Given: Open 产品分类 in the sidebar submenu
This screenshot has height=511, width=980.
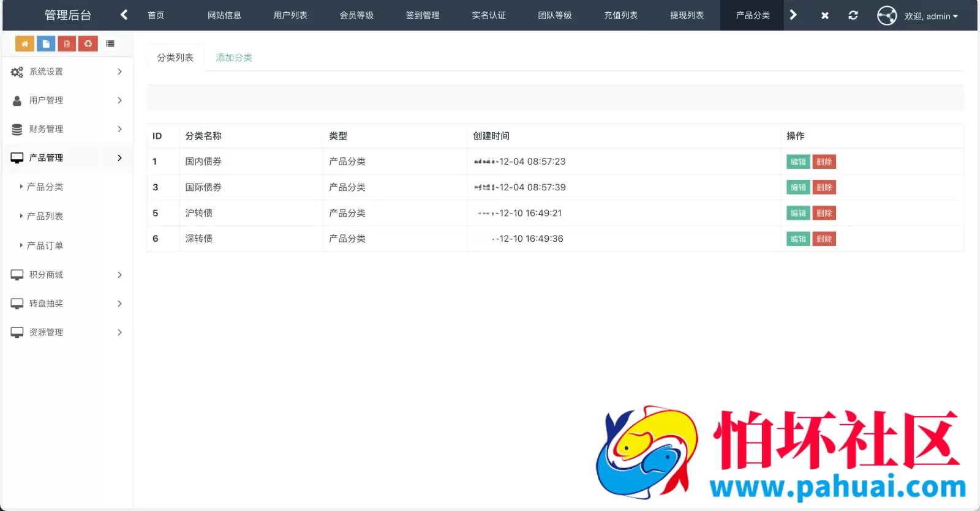Looking at the screenshot, I should (x=45, y=187).
